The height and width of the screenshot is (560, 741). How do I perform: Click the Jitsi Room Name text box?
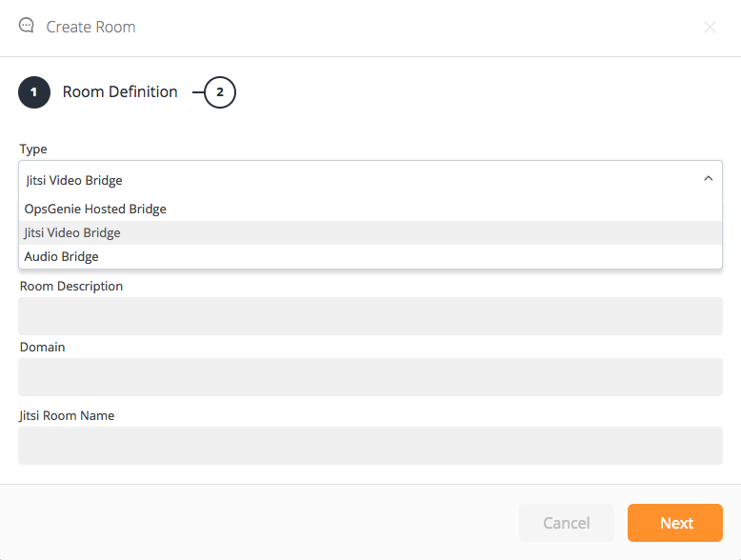(370, 446)
